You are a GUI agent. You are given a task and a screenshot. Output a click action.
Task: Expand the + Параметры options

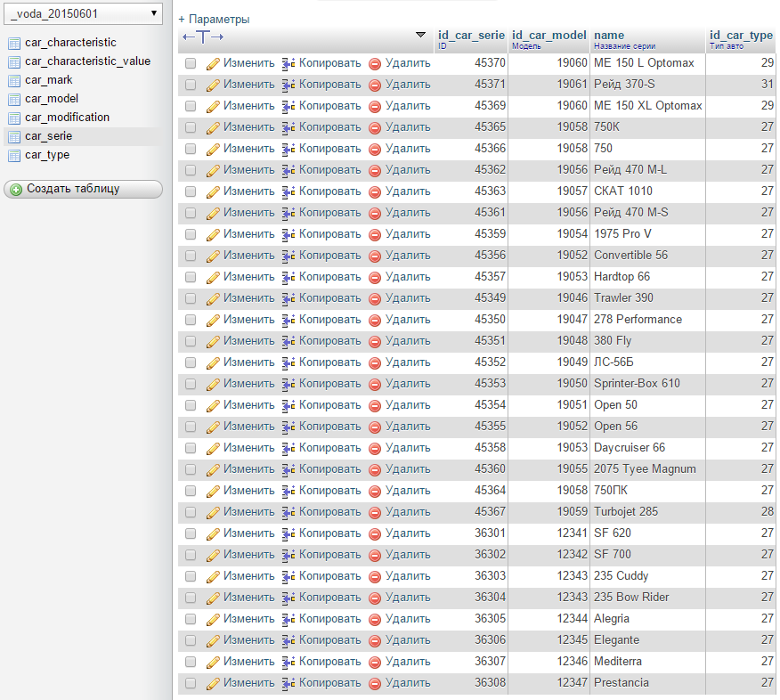(214, 20)
